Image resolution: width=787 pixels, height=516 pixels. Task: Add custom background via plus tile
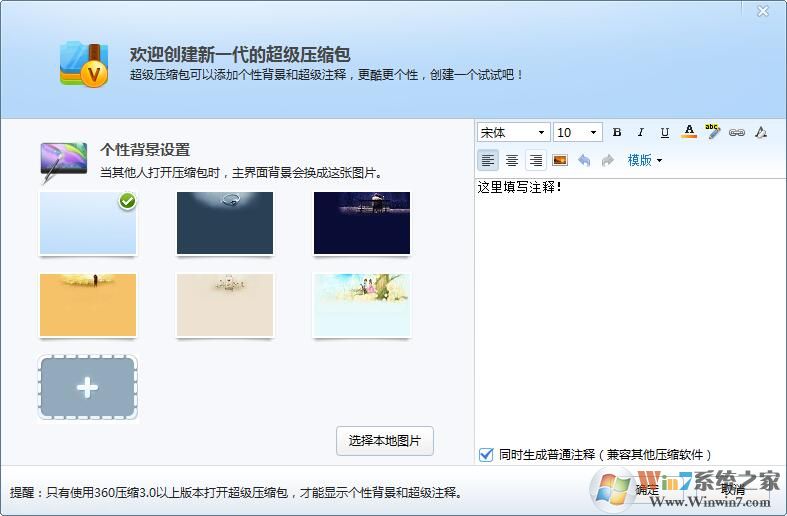[88, 387]
